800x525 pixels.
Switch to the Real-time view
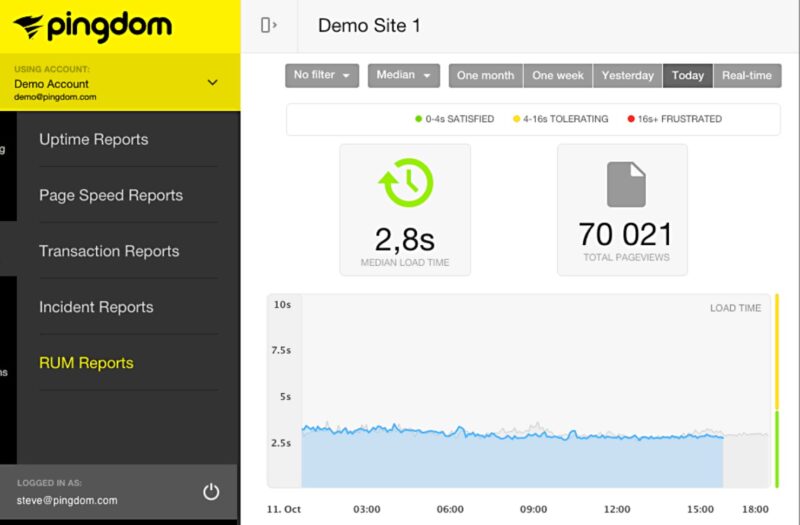pyautogui.click(x=747, y=76)
